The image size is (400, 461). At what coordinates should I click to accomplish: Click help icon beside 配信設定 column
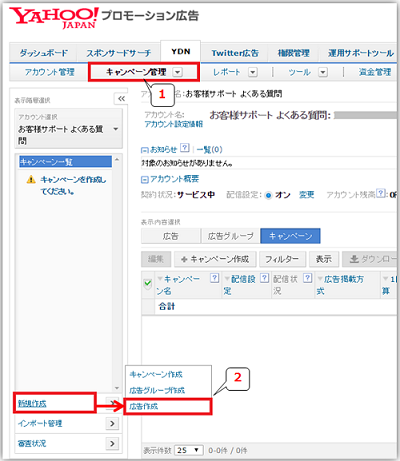pos(264,278)
